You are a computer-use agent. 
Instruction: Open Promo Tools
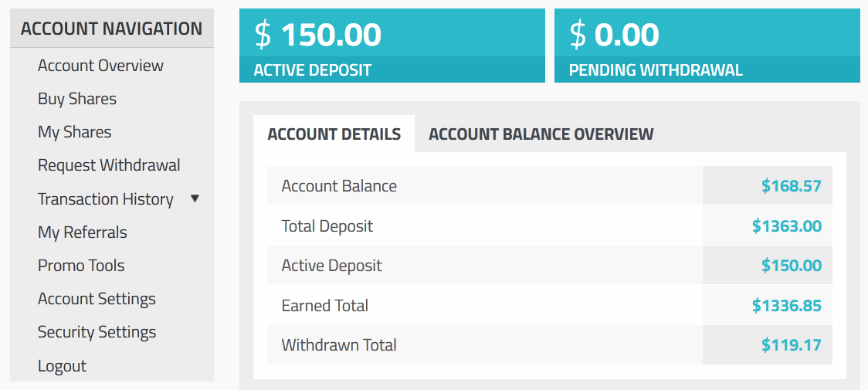81,266
